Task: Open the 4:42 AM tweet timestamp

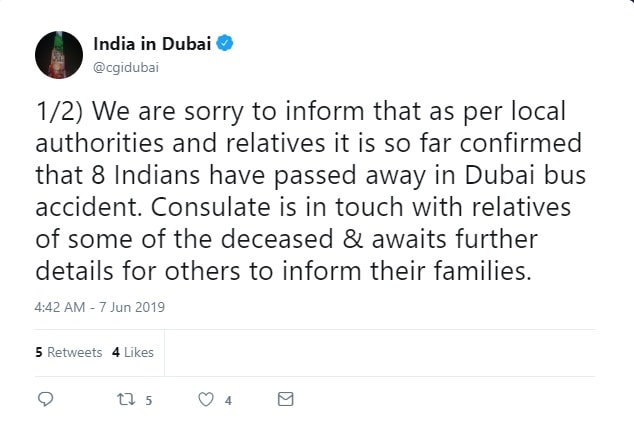Action: click(x=61, y=307)
